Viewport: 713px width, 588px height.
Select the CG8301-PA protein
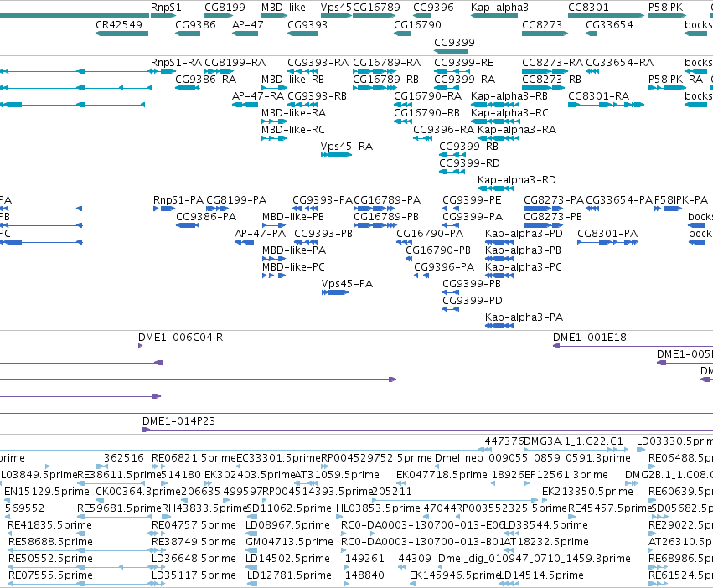(x=608, y=242)
